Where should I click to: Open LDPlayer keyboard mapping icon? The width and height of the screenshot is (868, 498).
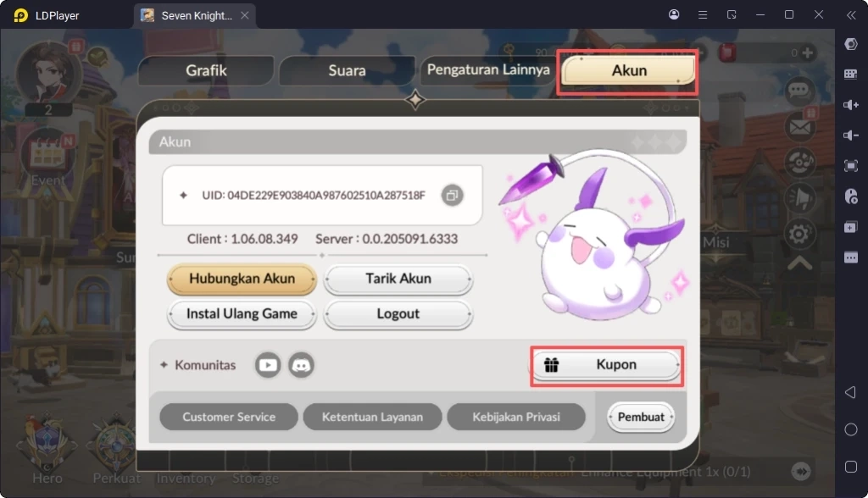(851, 75)
